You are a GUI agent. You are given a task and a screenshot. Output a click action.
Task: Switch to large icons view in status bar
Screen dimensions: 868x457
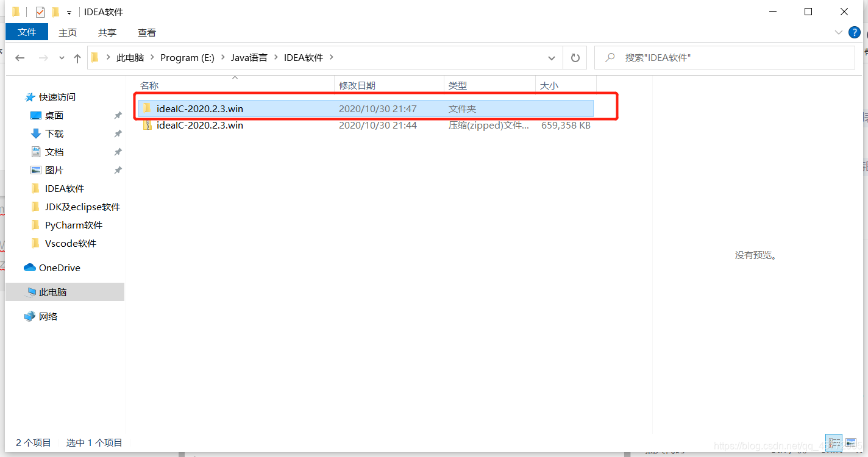(x=851, y=442)
